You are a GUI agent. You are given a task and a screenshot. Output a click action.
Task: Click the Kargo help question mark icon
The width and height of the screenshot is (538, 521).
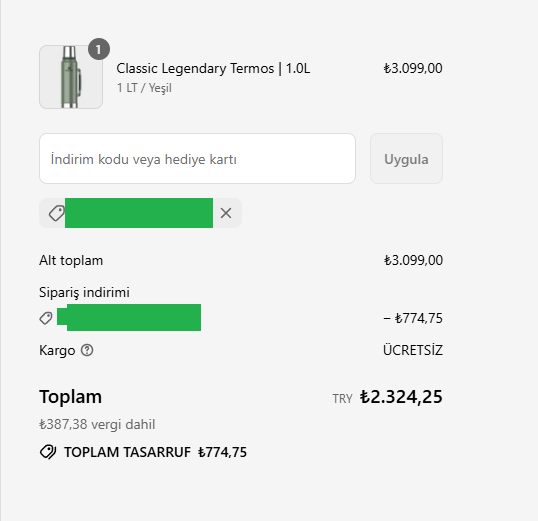point(87,350)
